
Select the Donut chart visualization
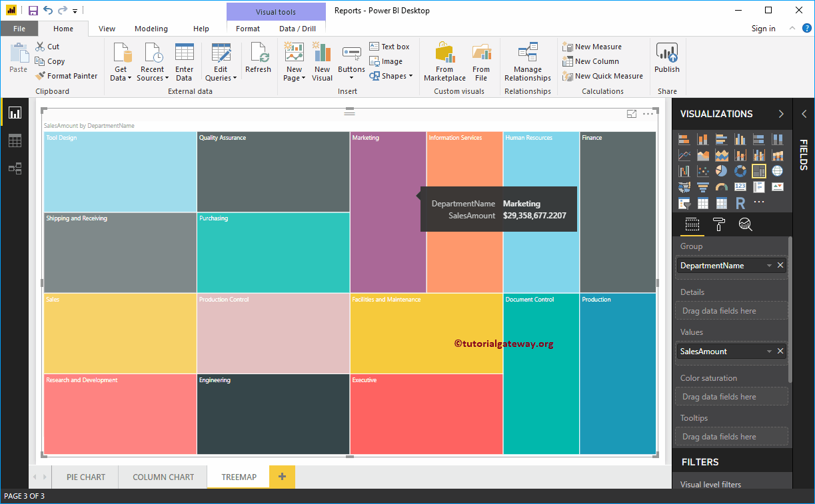tap(740, 171)
